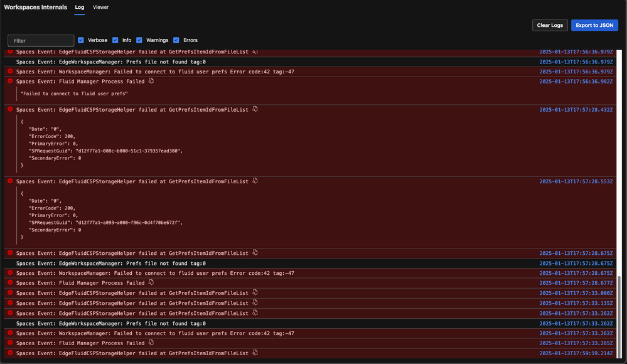627x364 pixels.
Task: Select the 17:57:33.000Z timestamp
Action: 576,293
